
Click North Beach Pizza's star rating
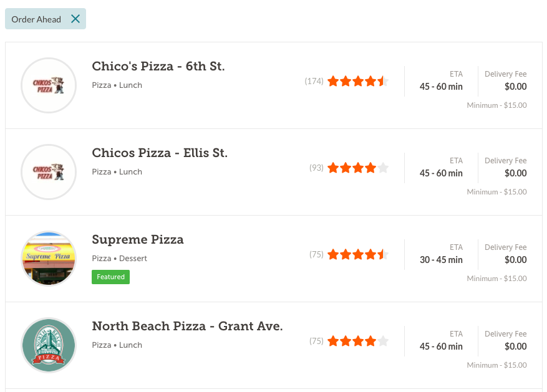pos(357,341)
